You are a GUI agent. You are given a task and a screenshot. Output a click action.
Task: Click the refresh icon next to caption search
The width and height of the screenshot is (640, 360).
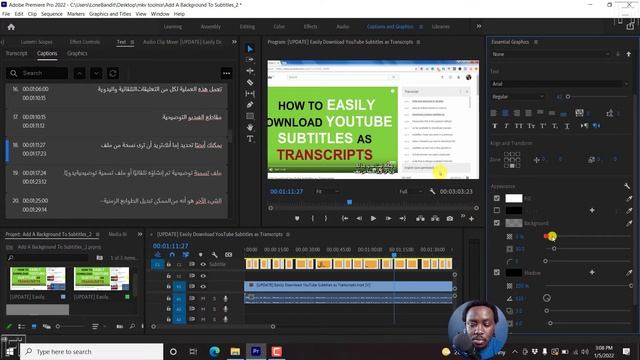(113, 73)
